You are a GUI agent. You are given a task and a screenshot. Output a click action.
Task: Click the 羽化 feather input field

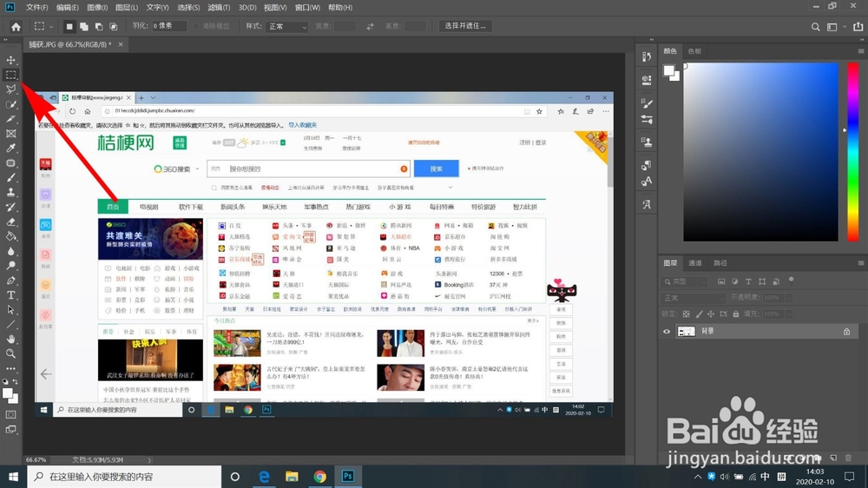click(x=169, y=26)
